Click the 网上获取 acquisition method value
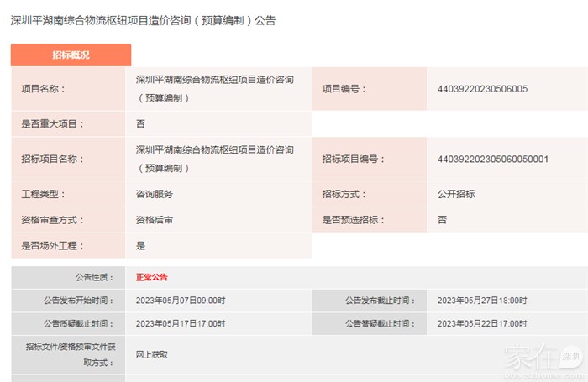This screenshot has height=382, width=588. 152,355
